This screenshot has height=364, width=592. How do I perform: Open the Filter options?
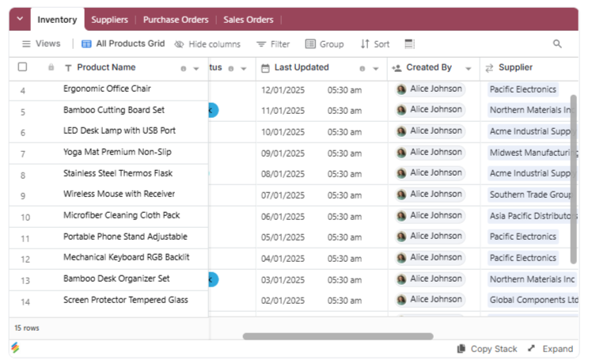[x=273, y=44]
